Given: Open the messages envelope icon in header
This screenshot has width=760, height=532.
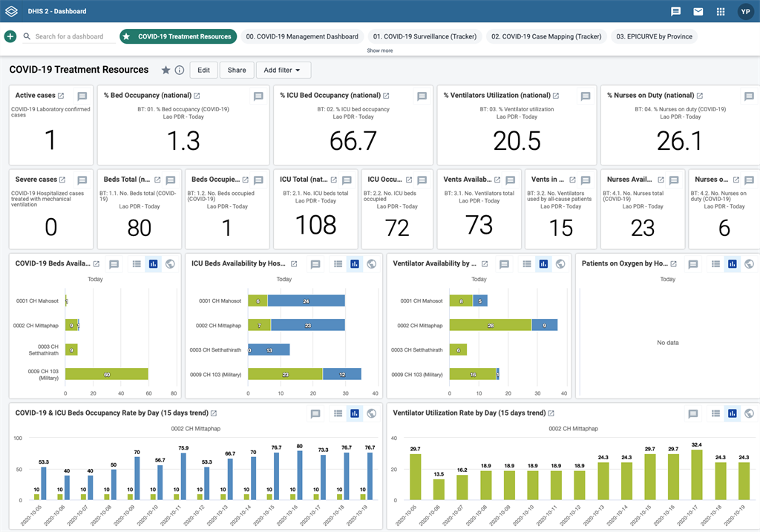Looking at the screenshot, I should click(x=698, y=11).
